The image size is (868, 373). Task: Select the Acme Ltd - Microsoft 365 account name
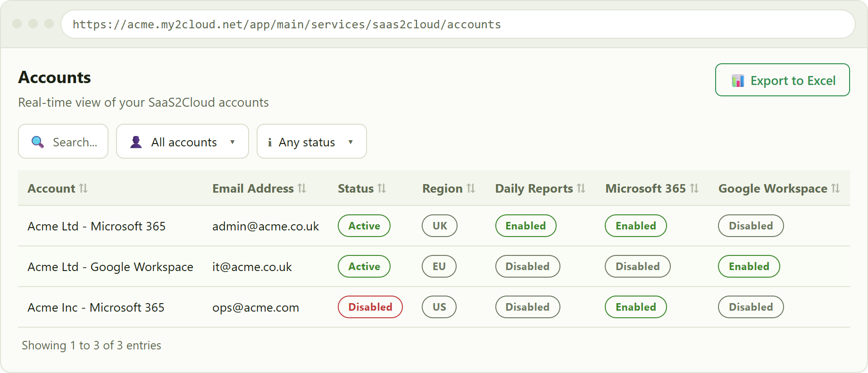click(x=97, y=226)
